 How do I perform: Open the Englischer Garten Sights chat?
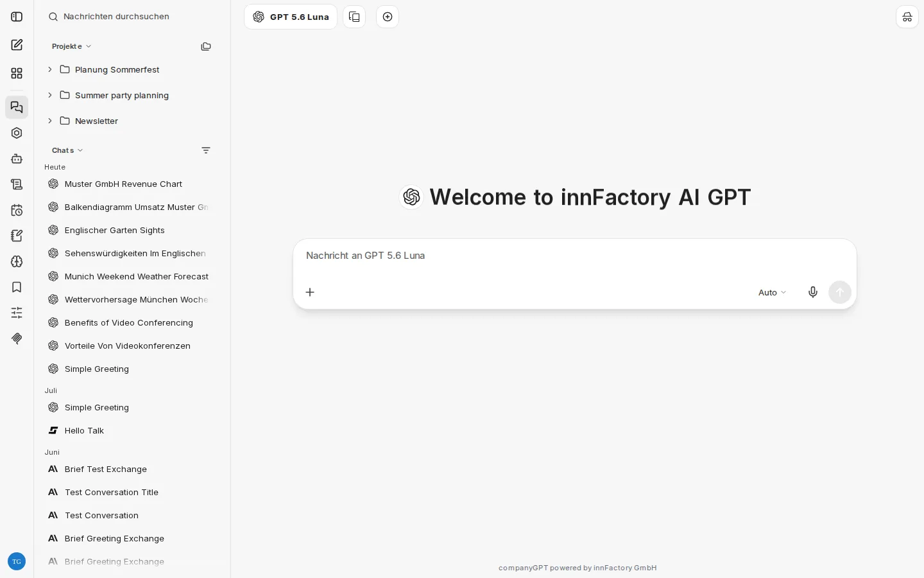point(128,230)
